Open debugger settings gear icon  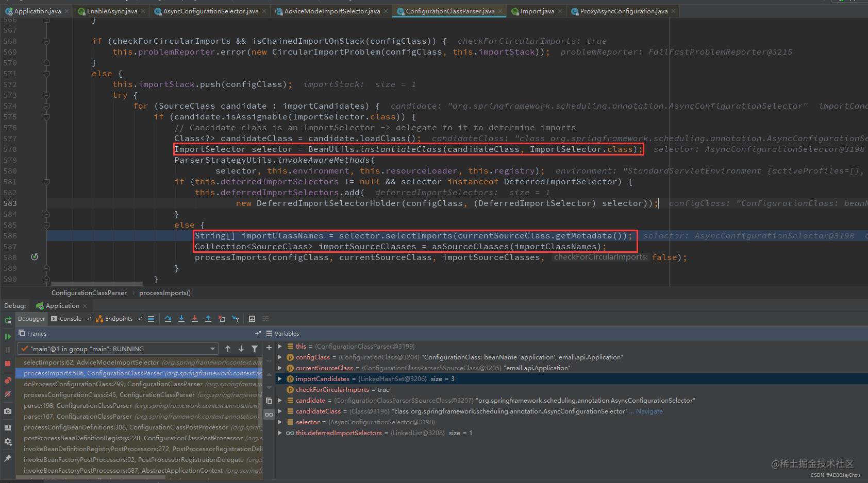8,442
